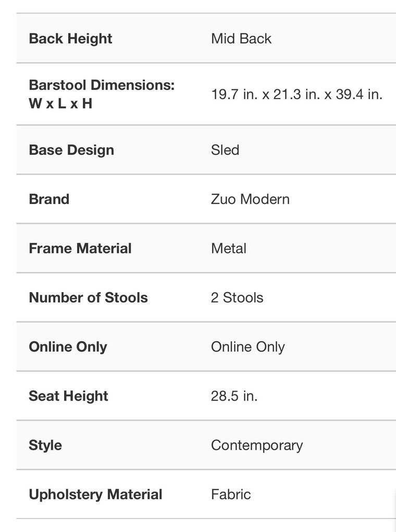This screenshot has height=532, width=396.
Task: Click the Barstool Dimensions label
Action: [x=102, y=94]
